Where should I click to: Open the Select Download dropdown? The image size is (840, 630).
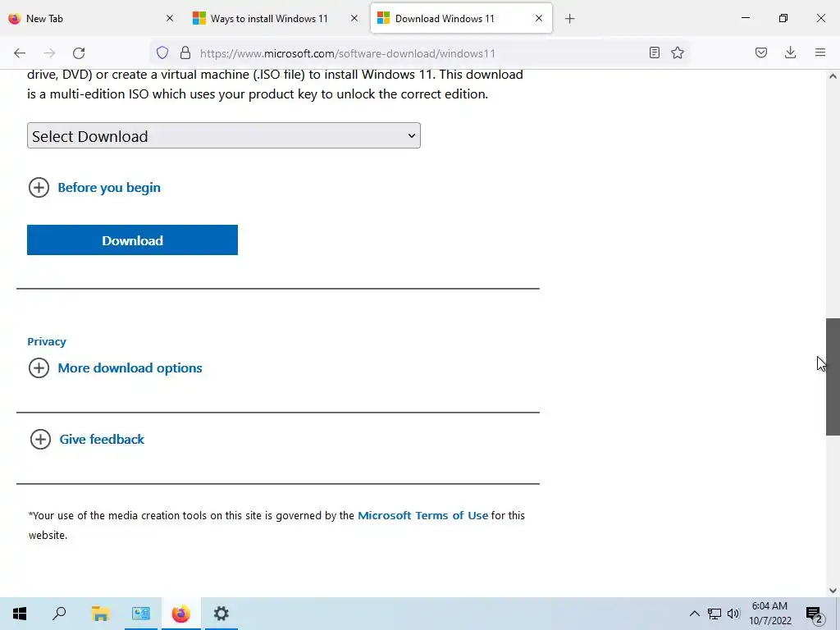pos(224,135)
